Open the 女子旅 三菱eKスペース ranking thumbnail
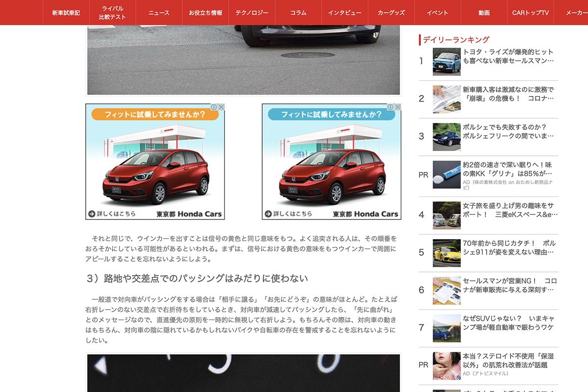 pyautogui.click(x=446, y=215)
